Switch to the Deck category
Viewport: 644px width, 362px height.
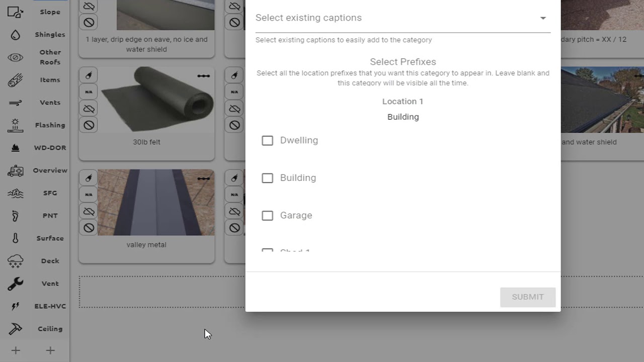pos(50,261)
